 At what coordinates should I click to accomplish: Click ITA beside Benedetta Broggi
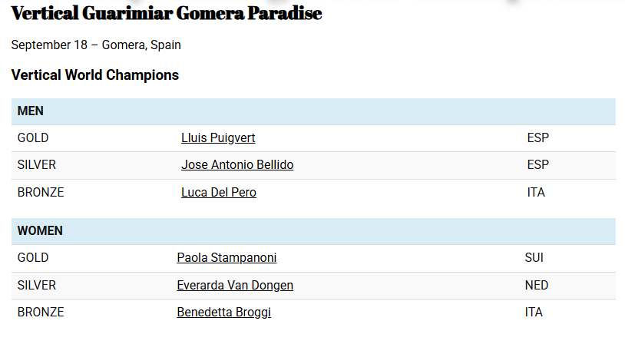(534, 313)
